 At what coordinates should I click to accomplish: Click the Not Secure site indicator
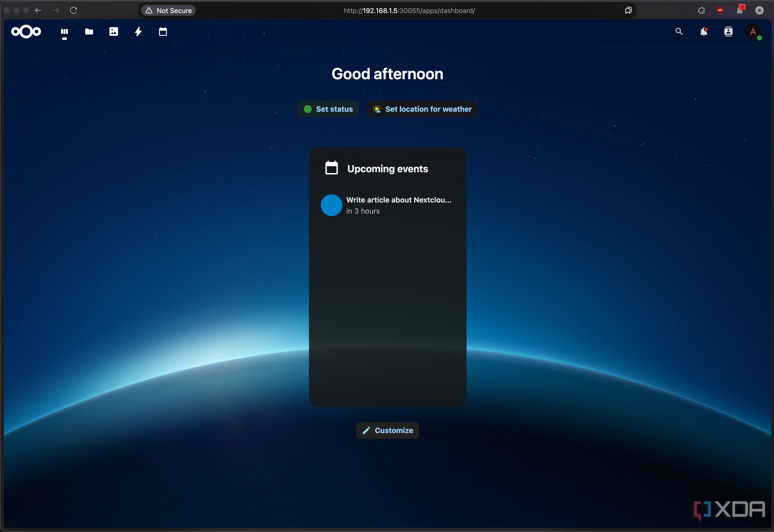(x=168, y=11)
